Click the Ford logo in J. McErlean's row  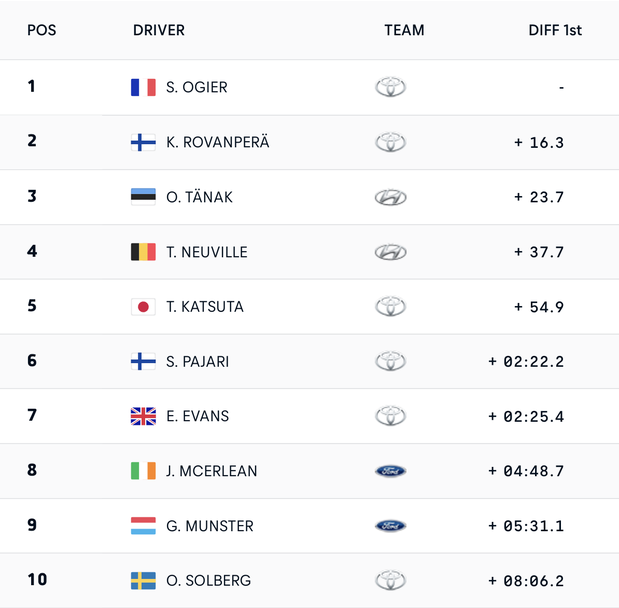[390, 471]
